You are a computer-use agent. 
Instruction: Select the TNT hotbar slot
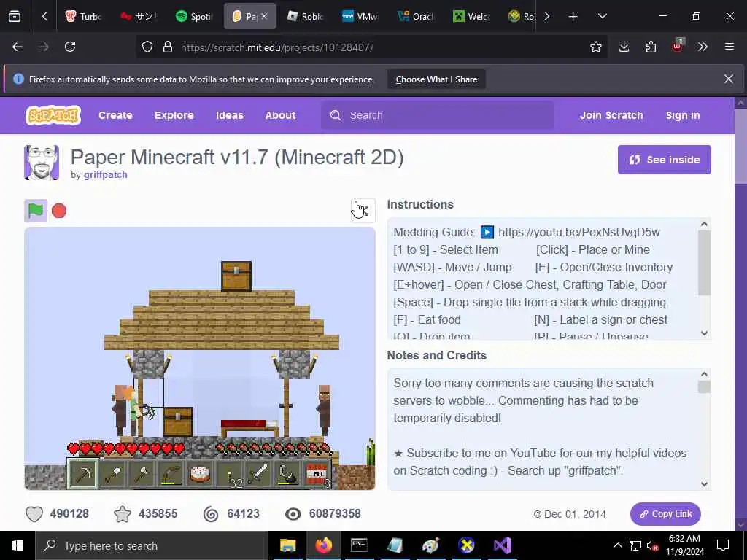point(317,474)
